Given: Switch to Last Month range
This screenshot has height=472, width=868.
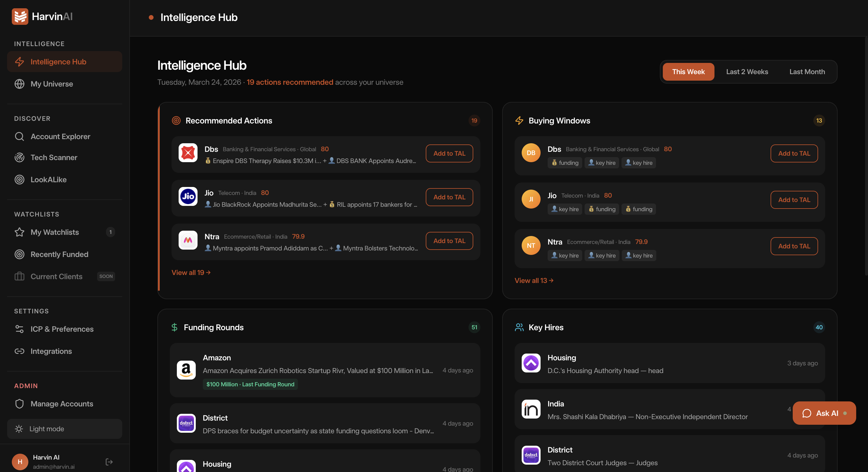Looking at the screenshot, I should click(x=807, y=72).
